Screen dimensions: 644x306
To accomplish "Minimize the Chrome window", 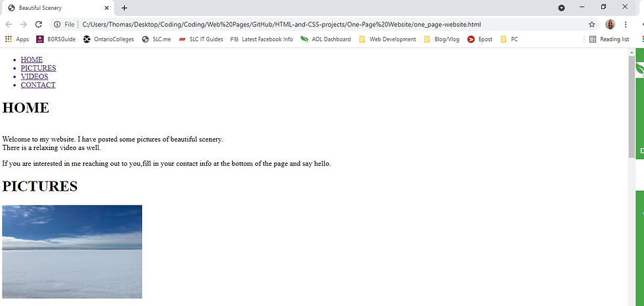I will pyautogui.click(x=582, y=7).
